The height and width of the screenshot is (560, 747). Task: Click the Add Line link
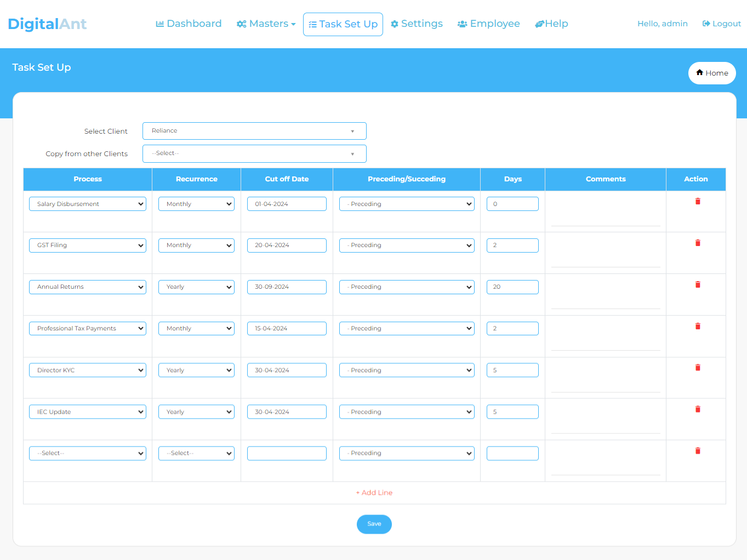(x=374, y=492)
